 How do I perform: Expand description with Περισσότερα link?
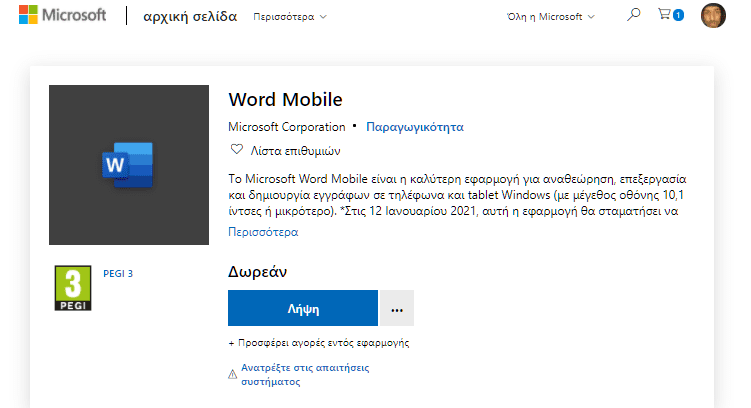point(263,232)
